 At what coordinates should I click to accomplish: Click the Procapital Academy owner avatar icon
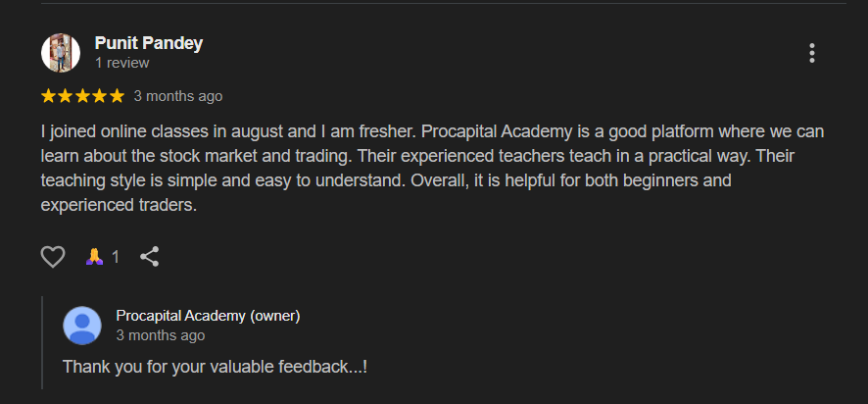pyautogui.click(x=82, y=326)
